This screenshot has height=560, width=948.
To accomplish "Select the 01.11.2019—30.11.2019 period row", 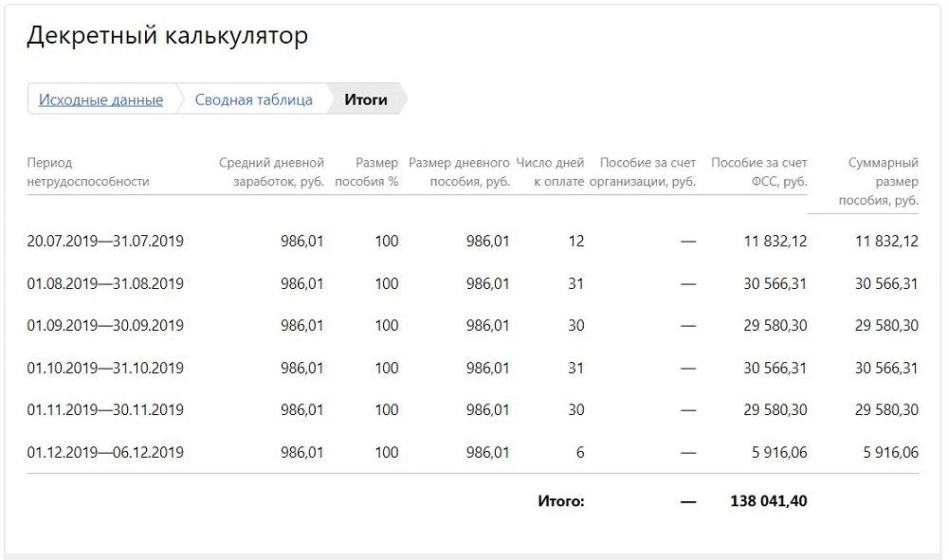I will coord(473,410).
